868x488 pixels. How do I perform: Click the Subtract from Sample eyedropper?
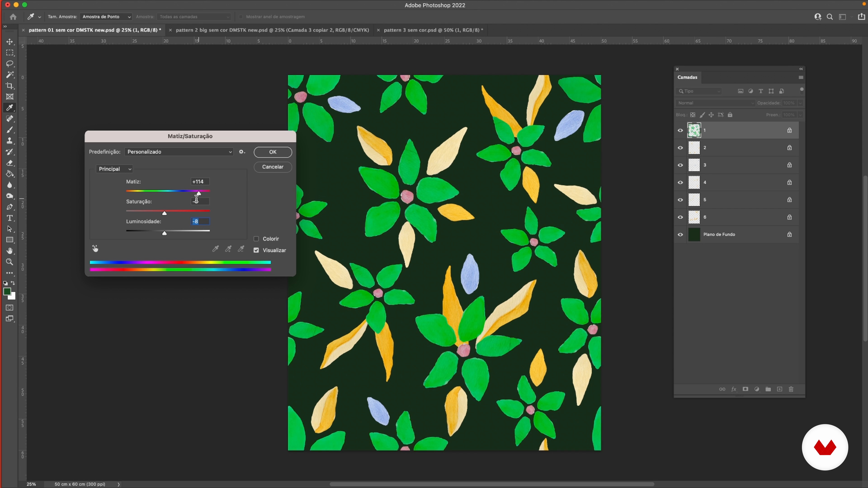point(241,249)
